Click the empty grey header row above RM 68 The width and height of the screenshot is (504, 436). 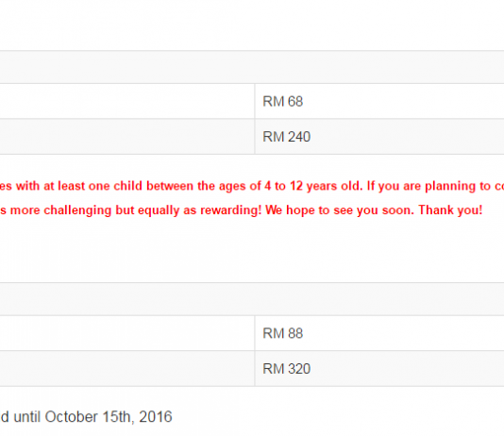coord(252,67)
